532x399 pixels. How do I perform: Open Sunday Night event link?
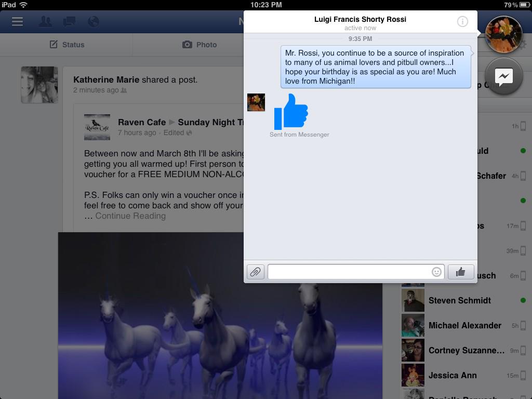(x=211, y=122)
